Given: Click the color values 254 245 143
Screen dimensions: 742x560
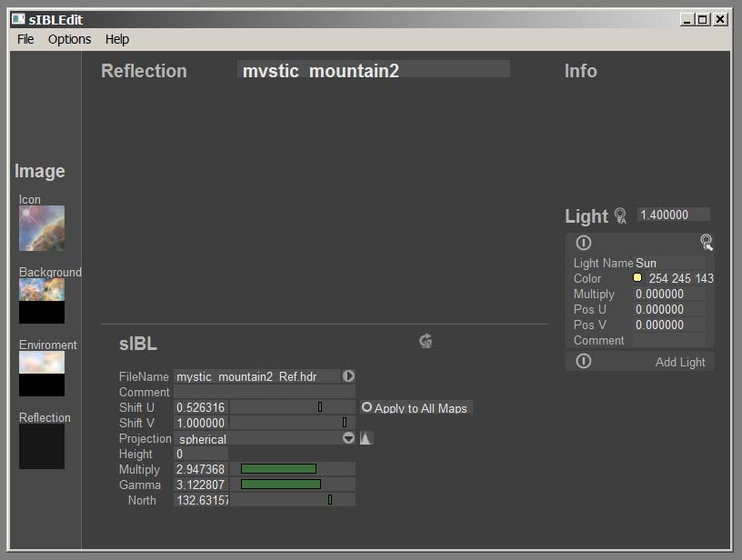Looking at the screenshot, I should point(681,278).
